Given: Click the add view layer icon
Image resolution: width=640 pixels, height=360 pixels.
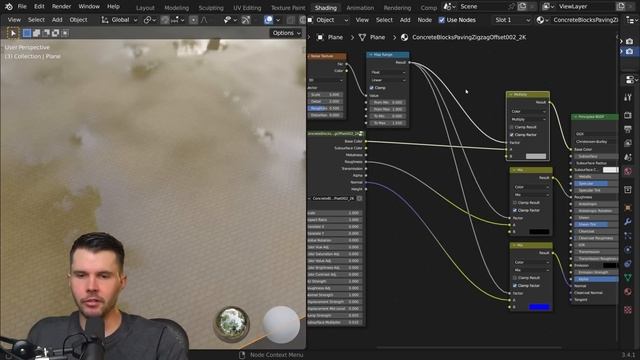Looking at the screenshot, I should coord(621,7).
